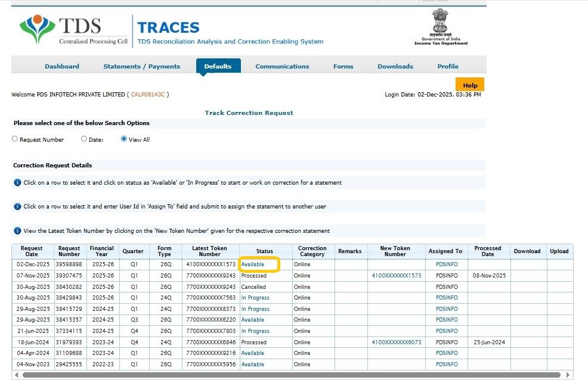Screen dimensions: 588x380
Task: Open the Communications tab
Action: coord(282,66)
